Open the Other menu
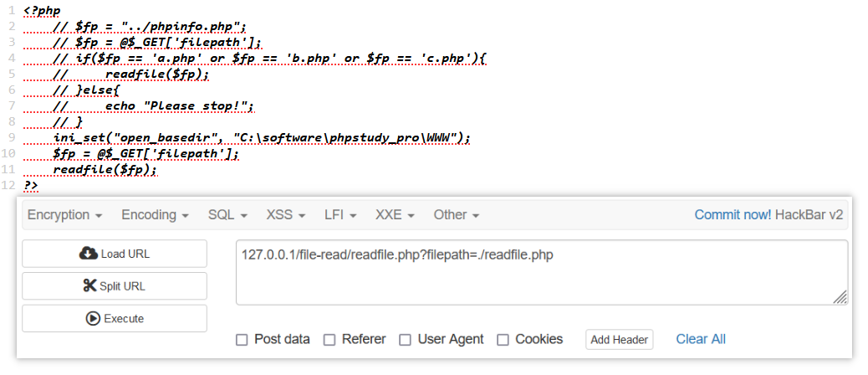868x375 pixels. click(x=456, y=215)
